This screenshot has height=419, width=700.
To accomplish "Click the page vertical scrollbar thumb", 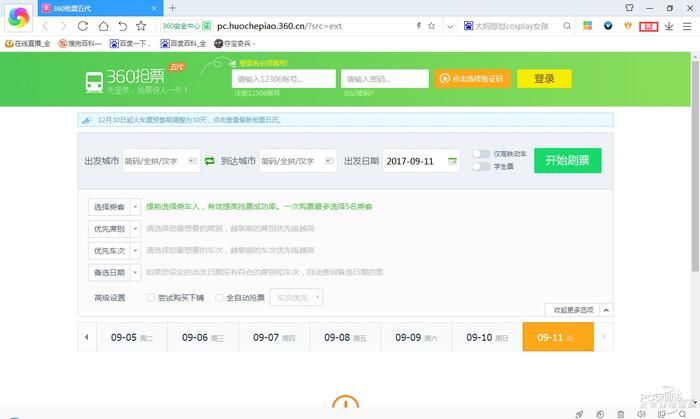I will tap(695, 166).
